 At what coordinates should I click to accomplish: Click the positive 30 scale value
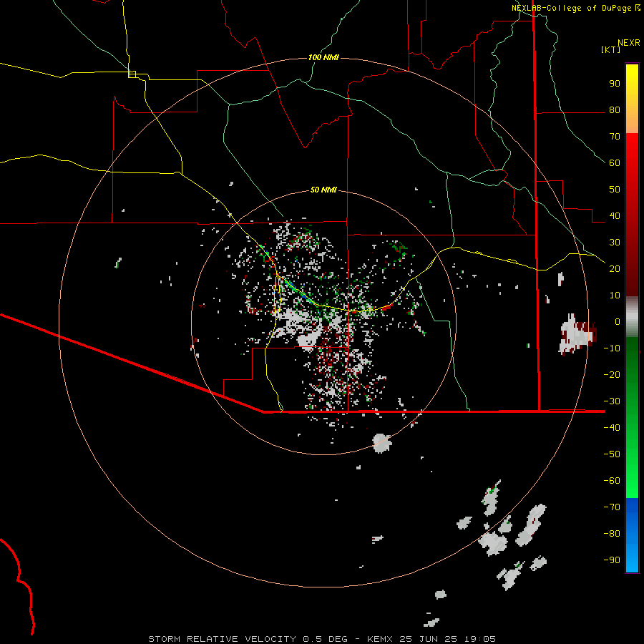point(615,243)
